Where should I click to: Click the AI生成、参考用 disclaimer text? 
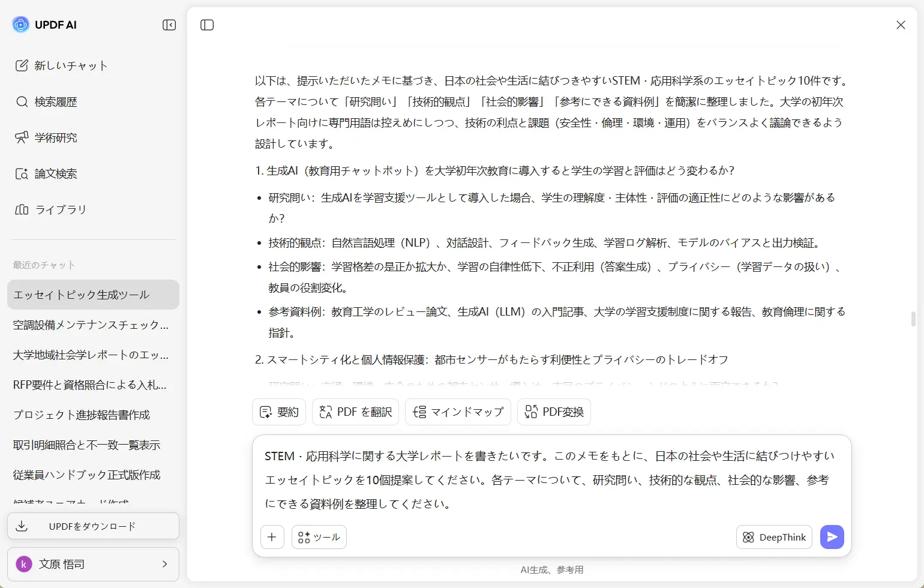[551, 569]
